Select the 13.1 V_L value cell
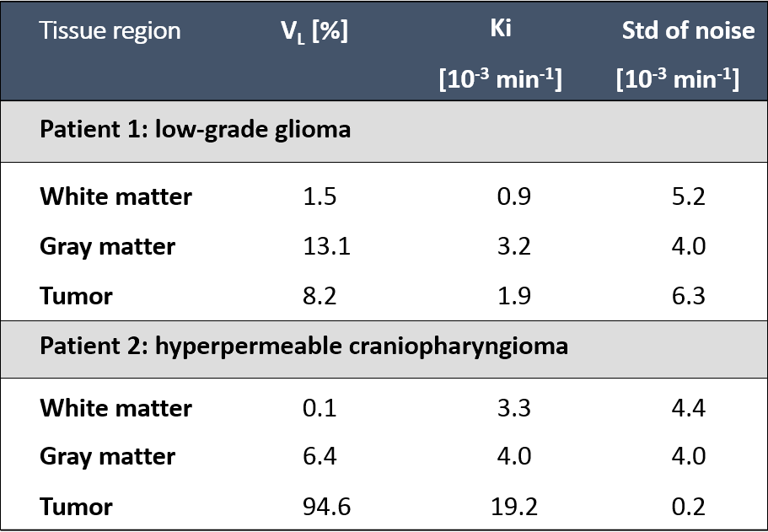Screen dimensions: 768x532 tap(326, 247)
